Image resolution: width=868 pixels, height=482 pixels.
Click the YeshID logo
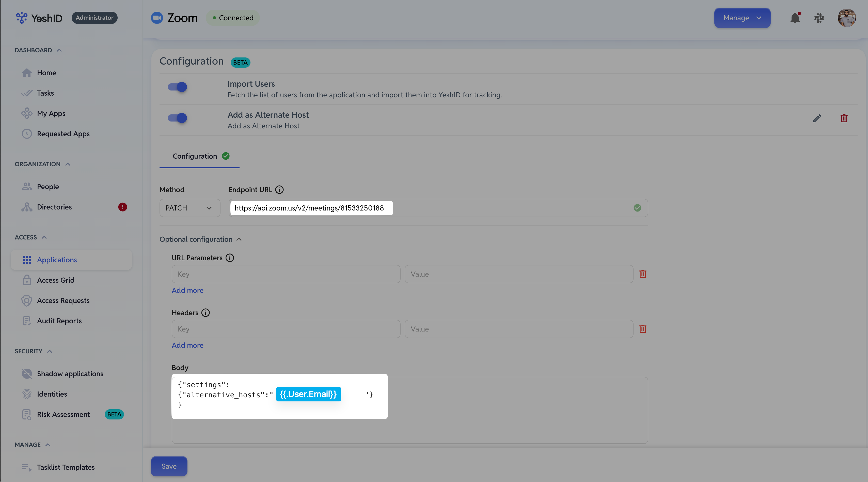[39, 18]
